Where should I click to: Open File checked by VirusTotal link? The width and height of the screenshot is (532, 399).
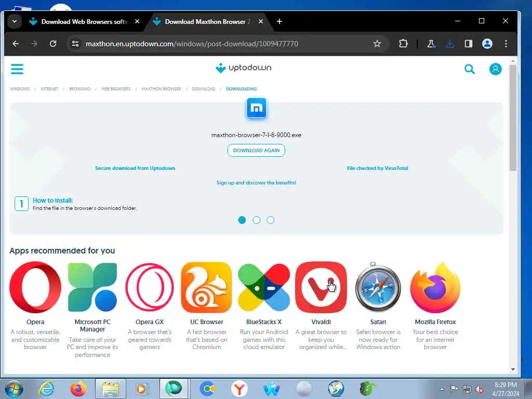[378, 168]
